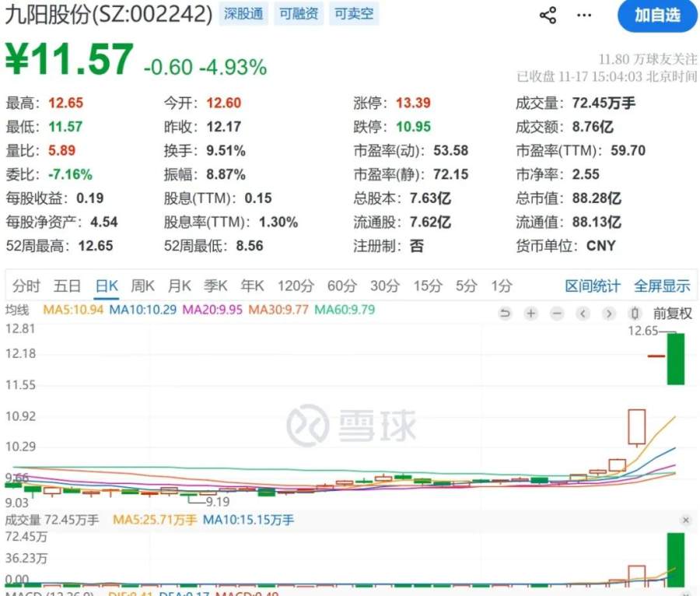Close the 成交量 volume indicator panel

[685, 520]
